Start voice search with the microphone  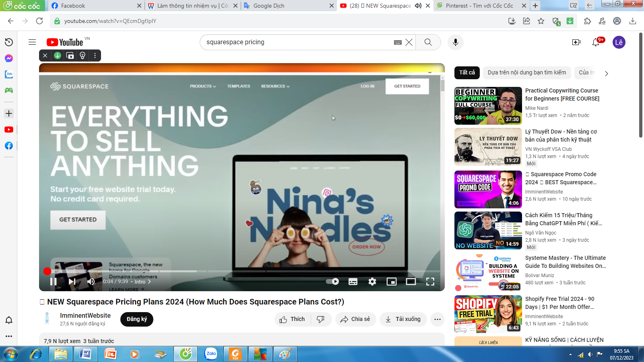456,42
